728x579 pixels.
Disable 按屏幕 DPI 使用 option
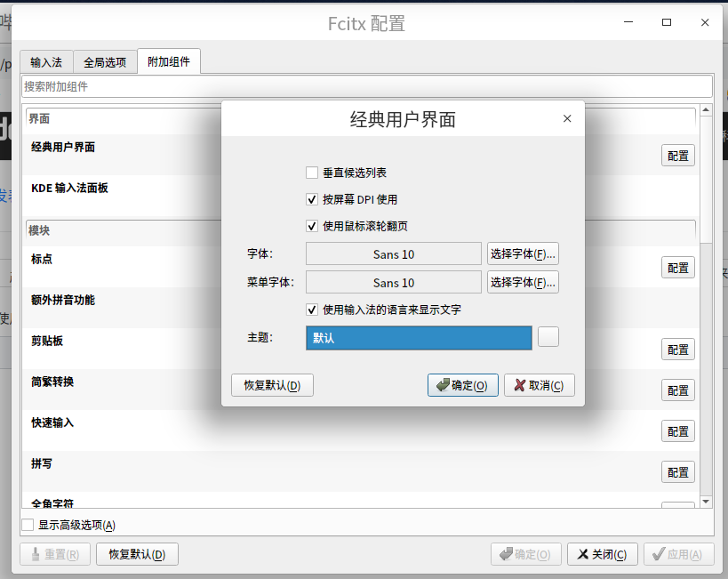[x=313, y=199]
